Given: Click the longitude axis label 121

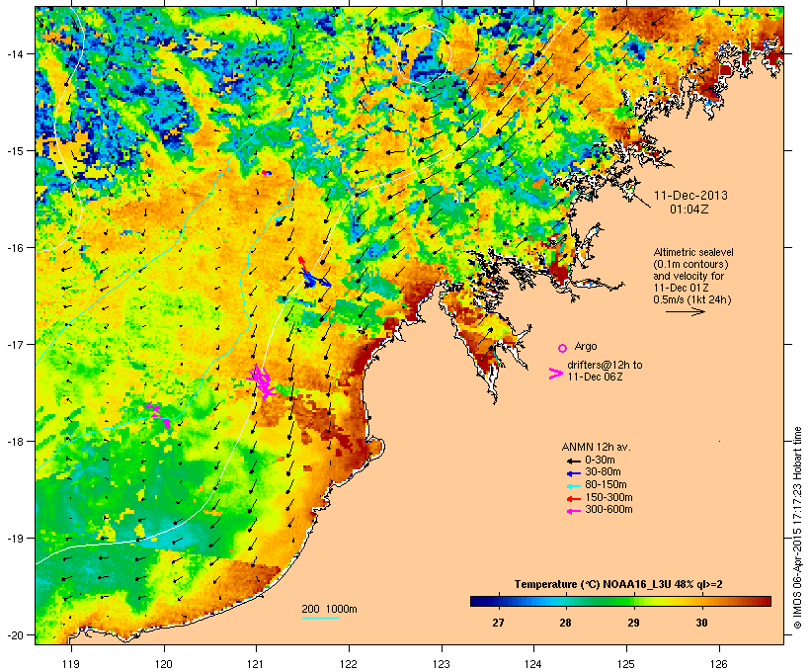Looking at the screenshot, I should point(256,664).
